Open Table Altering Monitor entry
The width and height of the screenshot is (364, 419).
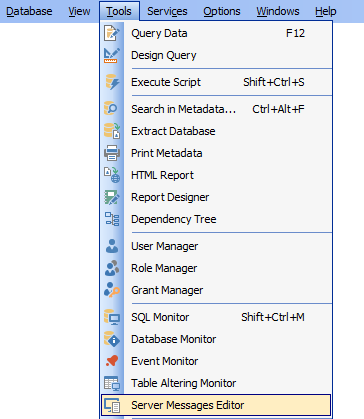coord(216,383)
